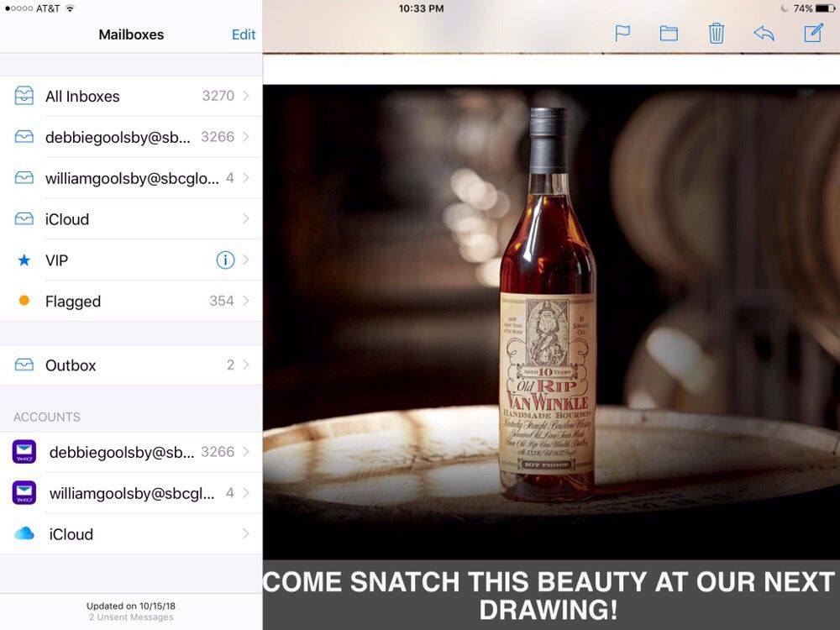The width and height of the screenshot is (840, 630).
Task: Compose a new message with the pencil icon
Action: [x=813, y=34]
